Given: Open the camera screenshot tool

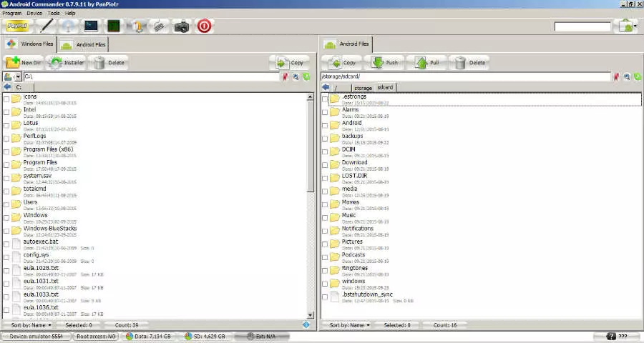Looking at the screenshot, I should pos(182,26).
